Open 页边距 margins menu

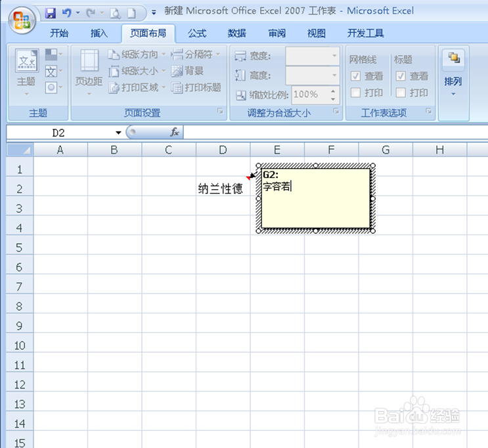coord(89,72)
